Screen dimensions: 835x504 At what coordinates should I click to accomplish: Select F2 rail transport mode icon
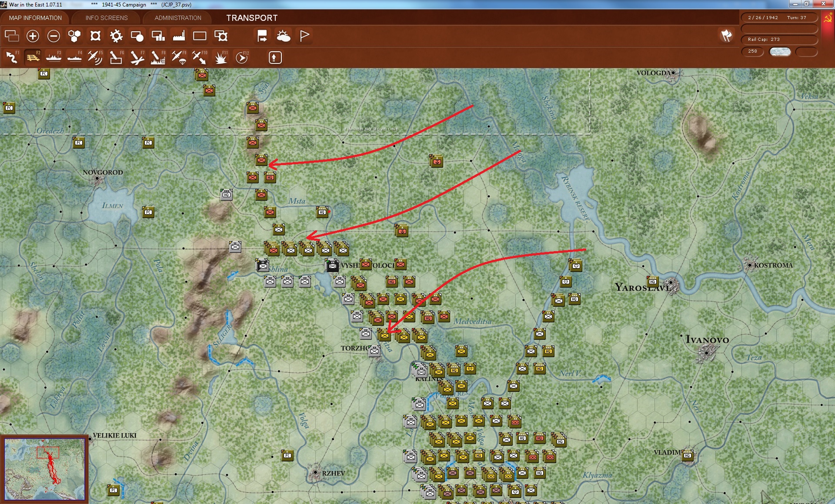click(x=33, y=57)
